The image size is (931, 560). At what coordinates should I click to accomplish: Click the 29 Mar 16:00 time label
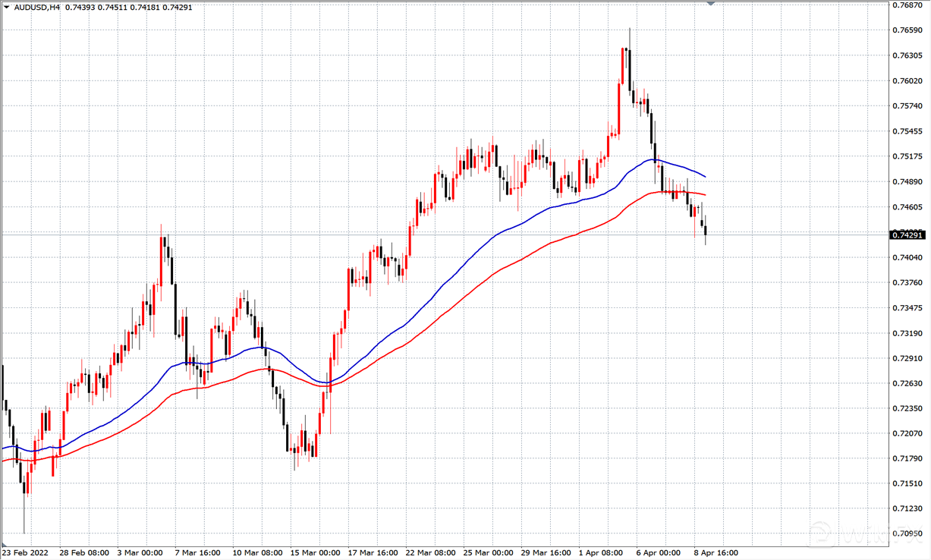click(x=546, y=552)
